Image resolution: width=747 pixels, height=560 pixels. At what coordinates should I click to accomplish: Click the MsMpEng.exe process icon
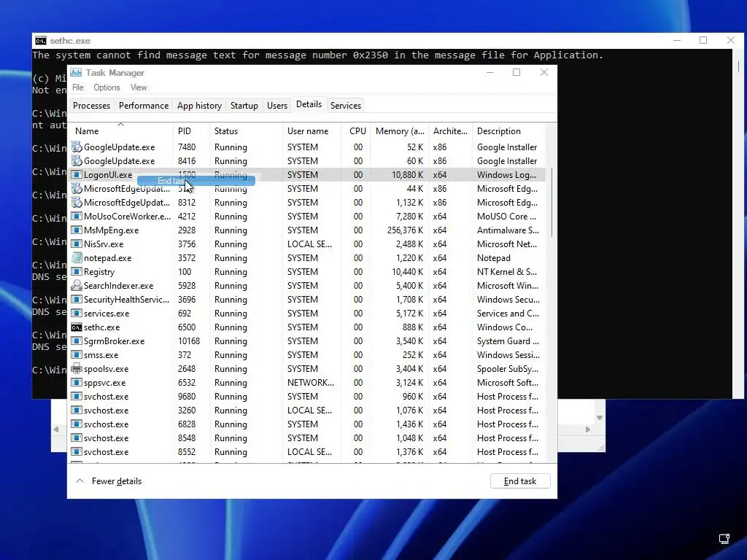(76, 230)
